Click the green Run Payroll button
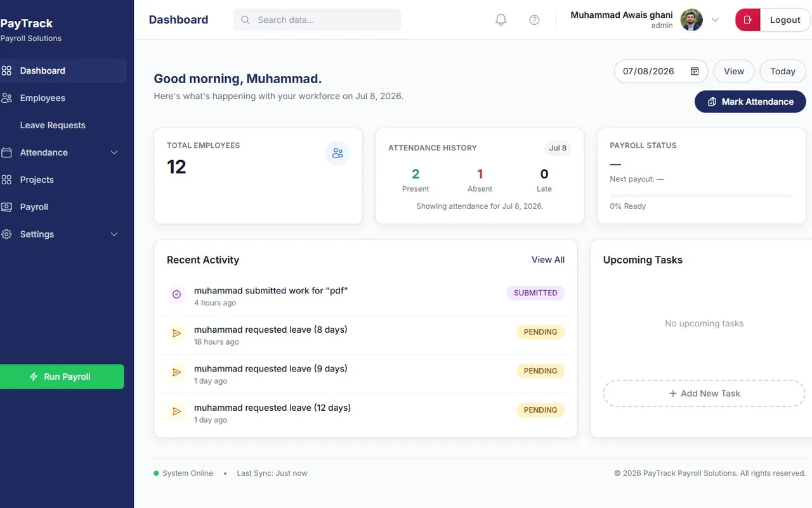 pyautogui.click(x=61, y=377)
